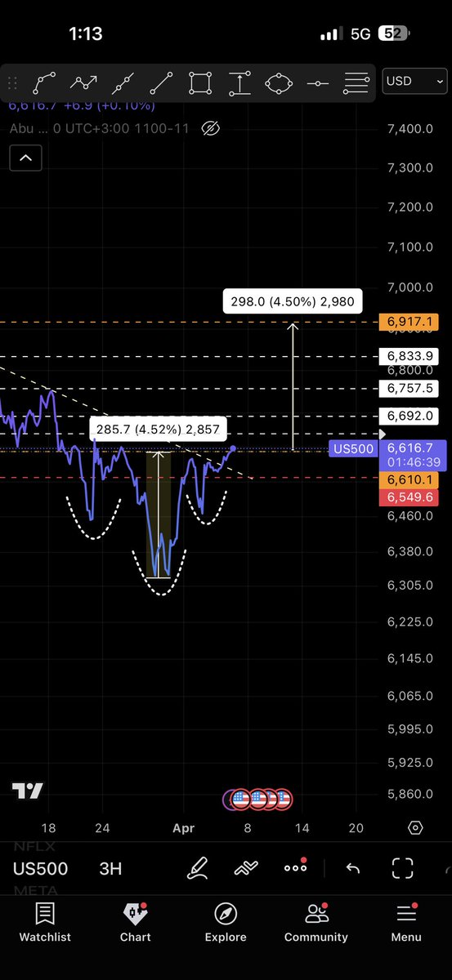The image size is (452, 980).
Task: Open the chart style indicators icon
Action: point(246,868)
